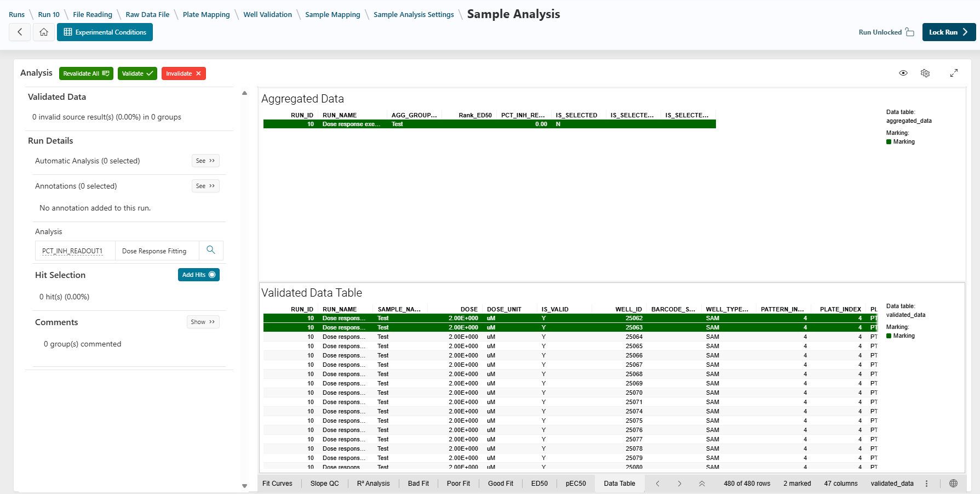Open Experimental Conditions
980x494 pixels.
click(105, 32)
